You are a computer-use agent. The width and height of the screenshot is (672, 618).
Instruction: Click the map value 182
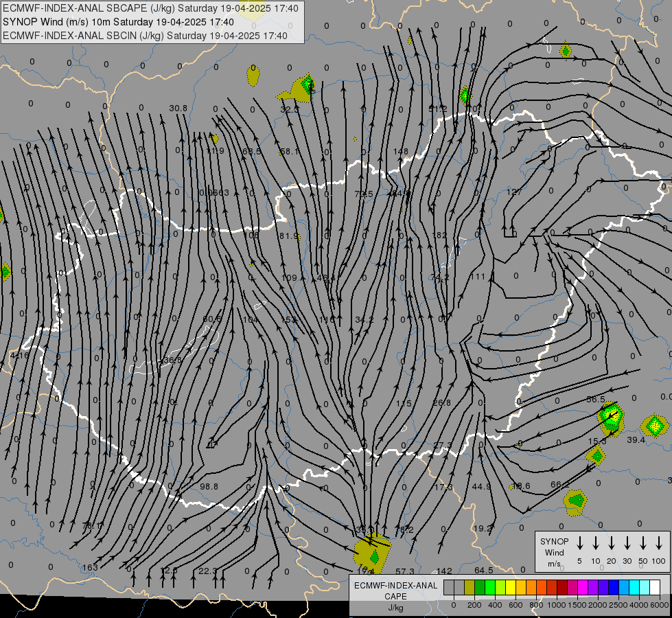[x=439, y=235]
